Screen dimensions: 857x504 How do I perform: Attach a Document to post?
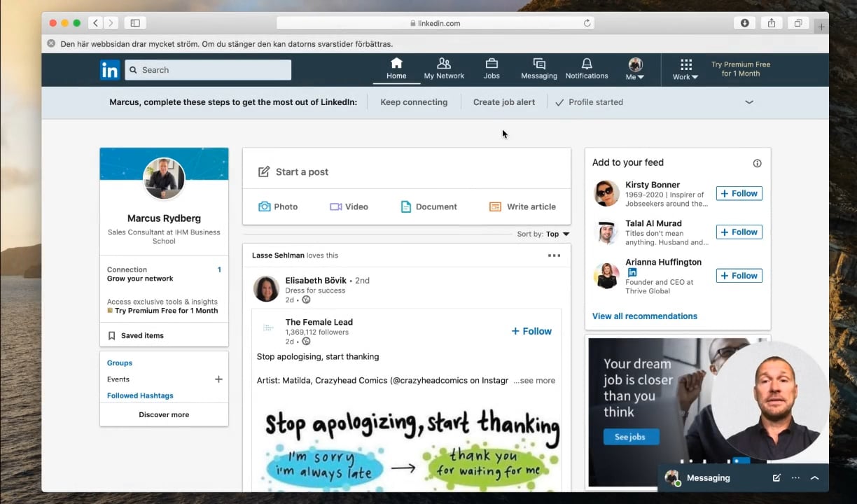coord(428,206)
